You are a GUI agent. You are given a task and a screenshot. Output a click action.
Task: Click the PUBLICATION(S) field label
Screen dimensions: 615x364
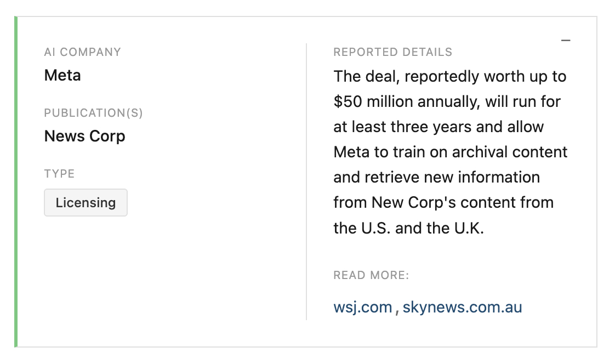(x=93, y=113)
